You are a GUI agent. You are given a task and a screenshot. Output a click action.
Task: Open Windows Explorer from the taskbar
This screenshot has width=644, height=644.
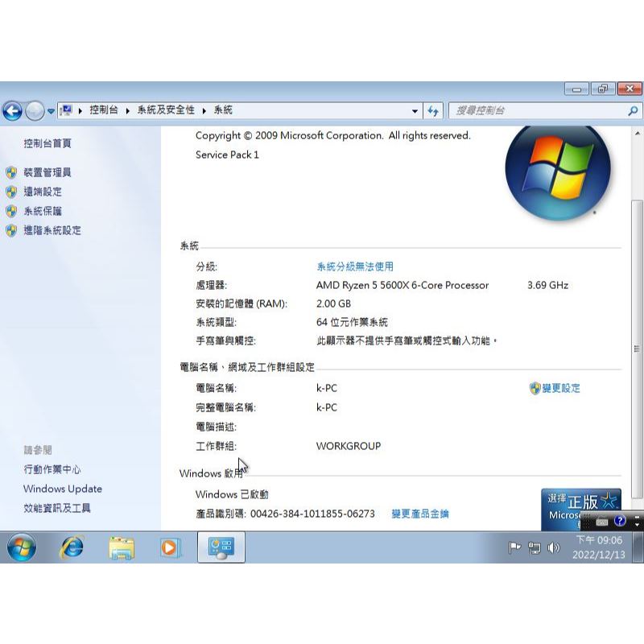[122, 548]
